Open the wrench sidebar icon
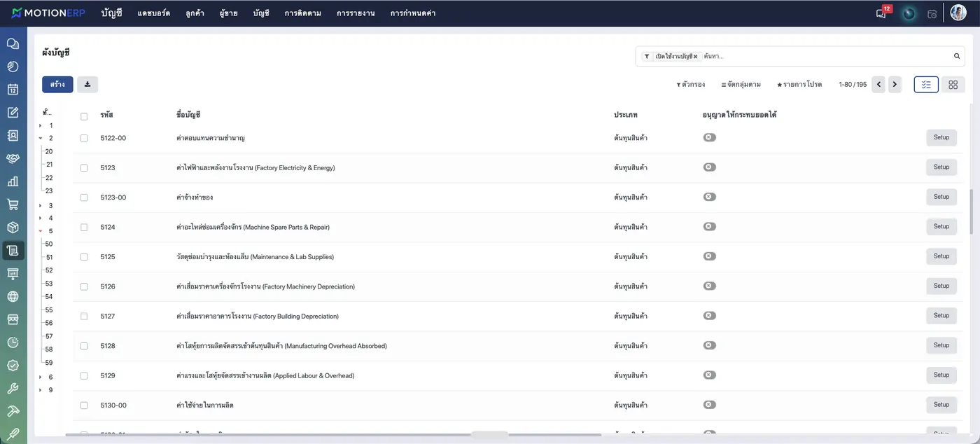The height and width of the screenshot is (444, 980). [x=13, y=389]
